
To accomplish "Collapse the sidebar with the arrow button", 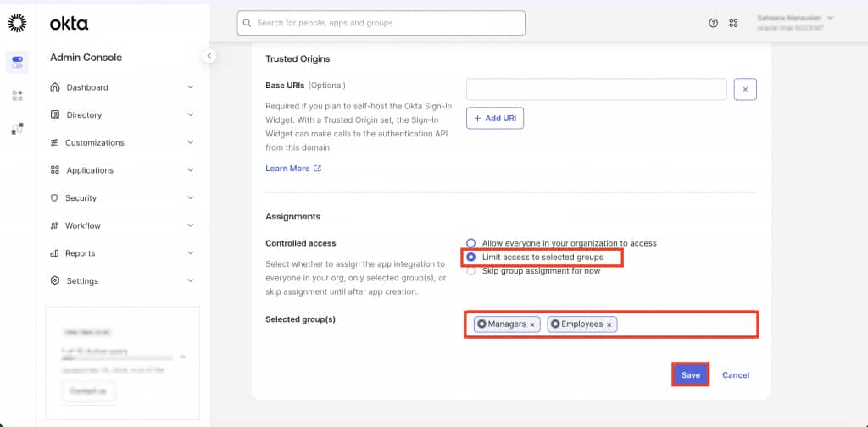I will 209,55.
